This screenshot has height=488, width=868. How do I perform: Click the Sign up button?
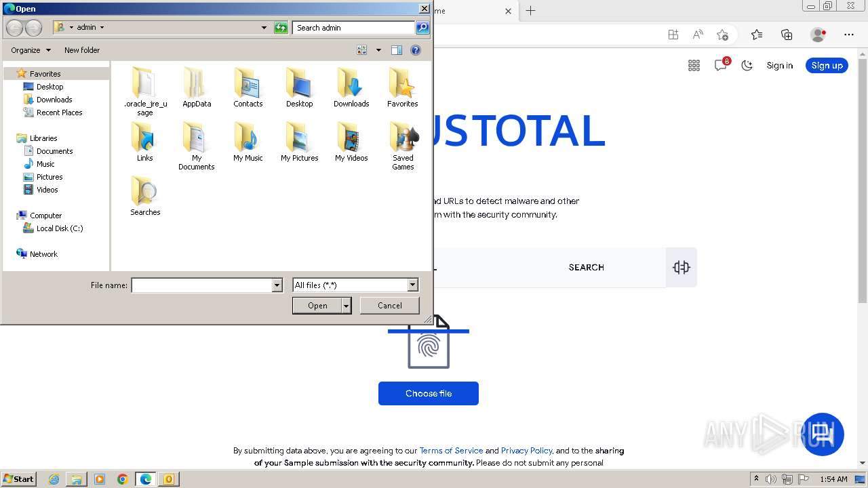point(827,66)
